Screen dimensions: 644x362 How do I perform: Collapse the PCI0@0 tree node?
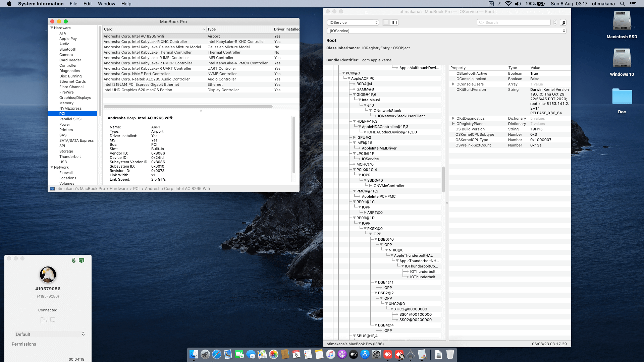point(343,73)
